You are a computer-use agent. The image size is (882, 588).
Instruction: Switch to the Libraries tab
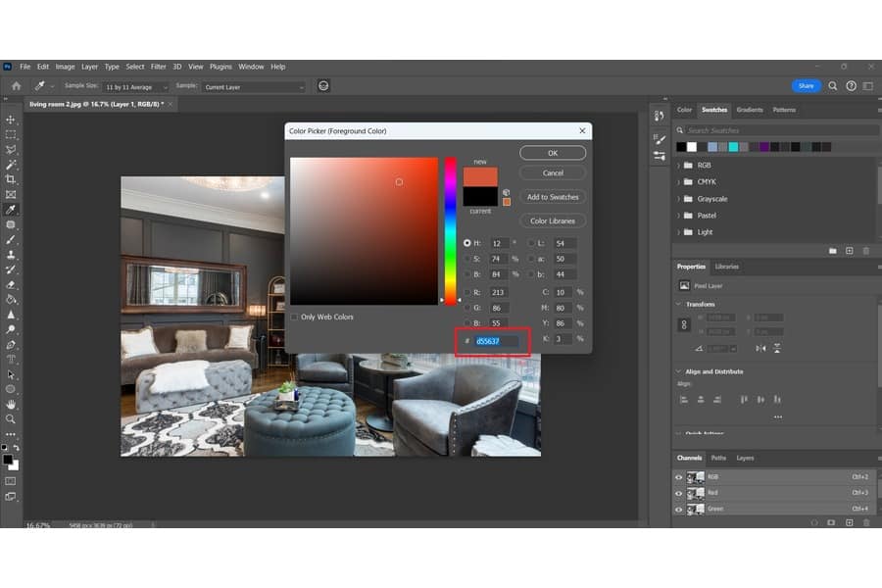coord(727,267)
